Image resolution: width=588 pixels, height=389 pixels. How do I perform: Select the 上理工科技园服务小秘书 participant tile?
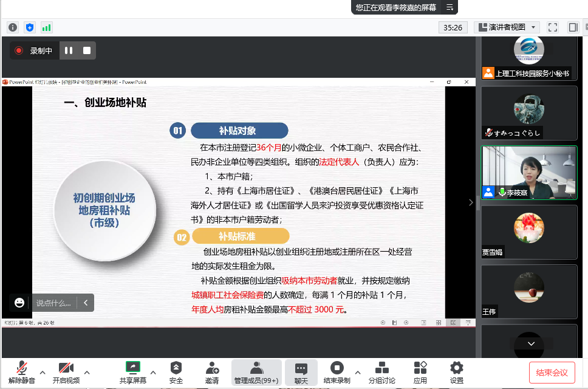pyautogui.click(x=529, y=58)
